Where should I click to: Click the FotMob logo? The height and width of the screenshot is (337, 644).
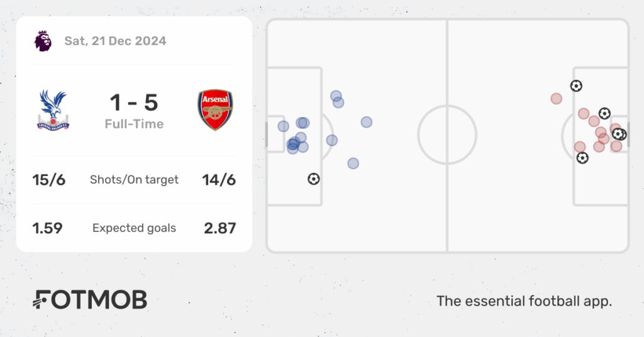coord(90,300)
